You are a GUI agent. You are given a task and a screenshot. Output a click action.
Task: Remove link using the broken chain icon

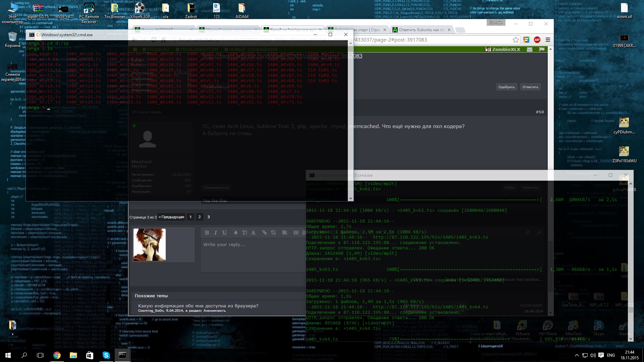click(x=273, y=233)
